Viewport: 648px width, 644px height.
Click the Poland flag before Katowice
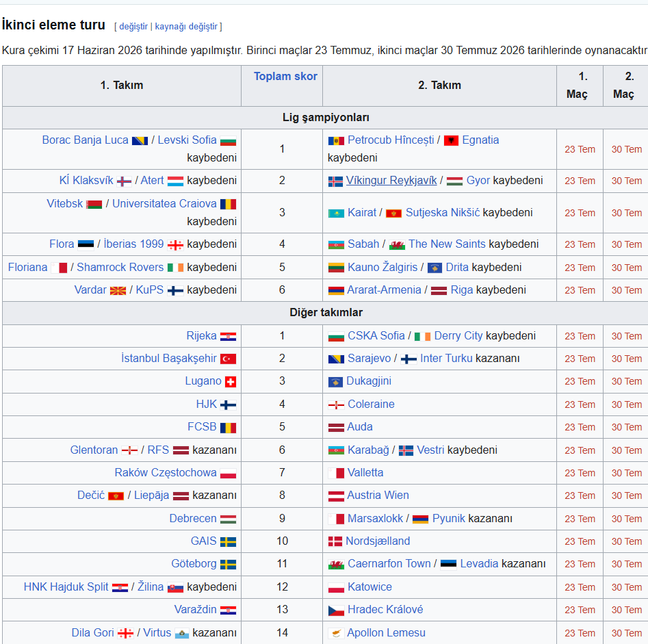pos(336,587)
